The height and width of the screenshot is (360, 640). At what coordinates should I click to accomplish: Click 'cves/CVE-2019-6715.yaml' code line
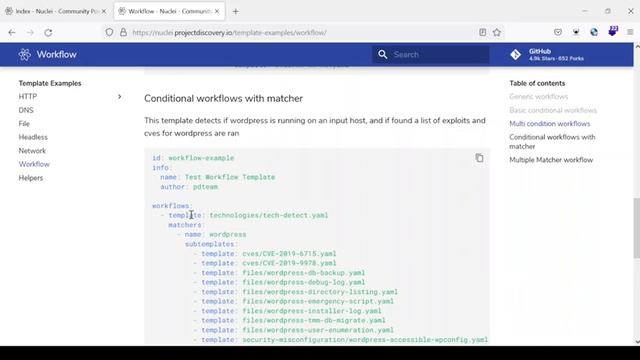pos(289,253)
